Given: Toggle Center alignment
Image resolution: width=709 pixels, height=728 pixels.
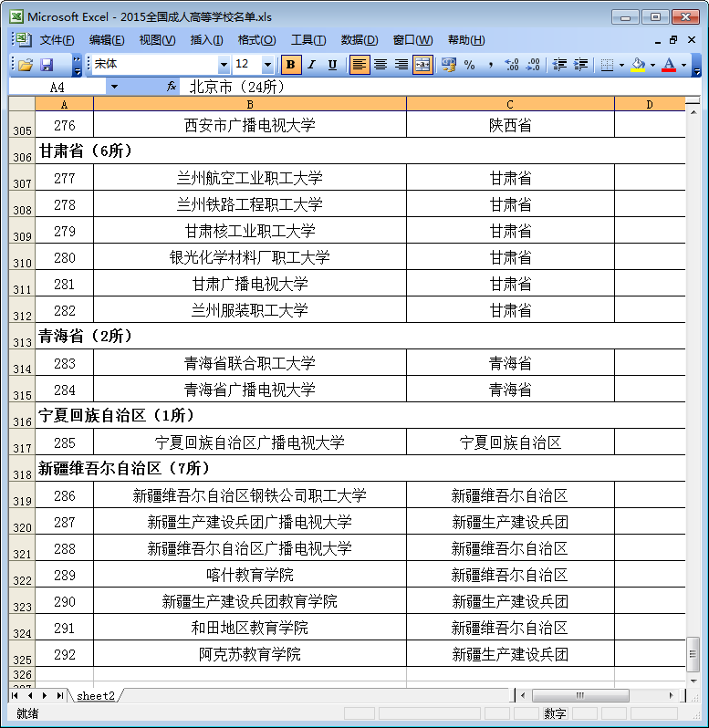Looking at the screenshot, I should 381,65.
